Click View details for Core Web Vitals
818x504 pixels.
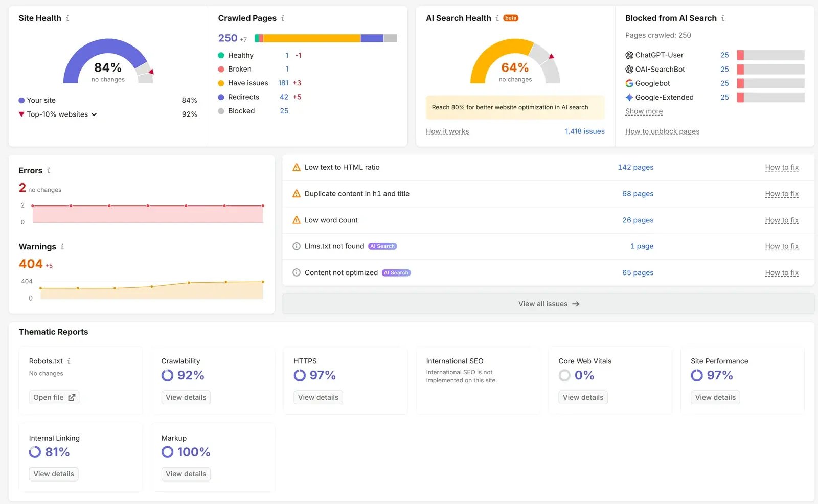pyautogui.click(x=583, y=397)
